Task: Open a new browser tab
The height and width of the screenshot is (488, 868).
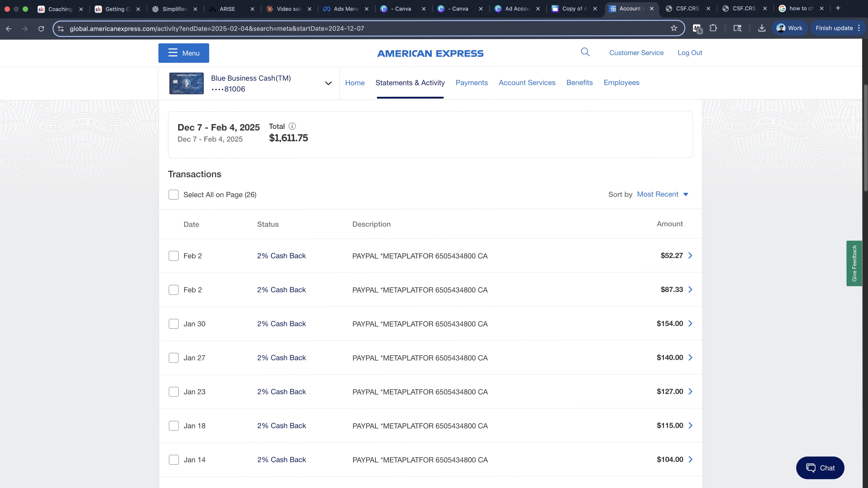Action: [838, 8]
